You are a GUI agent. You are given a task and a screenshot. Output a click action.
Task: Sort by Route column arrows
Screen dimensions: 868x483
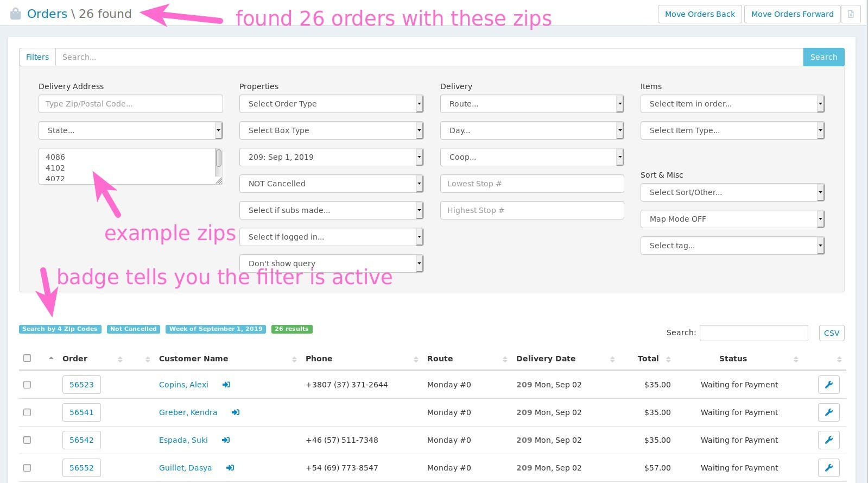click(505, 359)
